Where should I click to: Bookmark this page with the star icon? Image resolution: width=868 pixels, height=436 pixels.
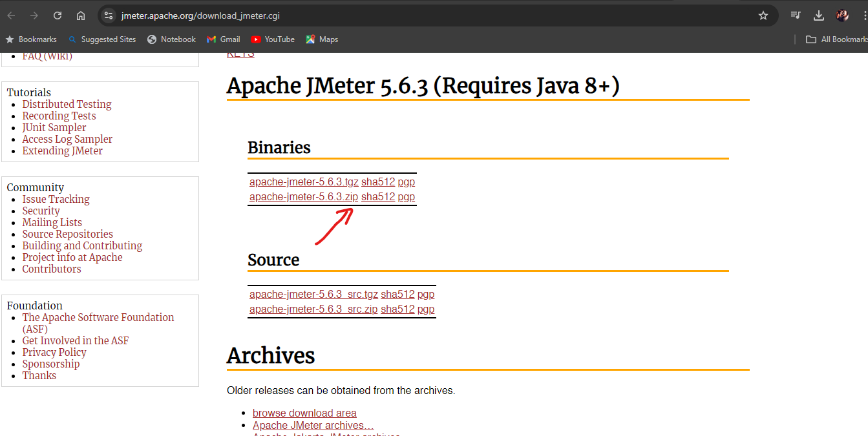(x=763, y=14)
